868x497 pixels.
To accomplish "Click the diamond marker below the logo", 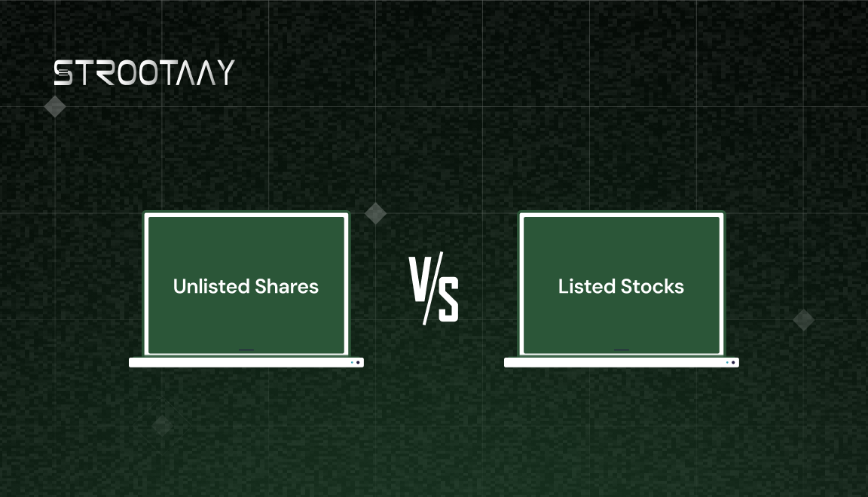I will [55, 106].
